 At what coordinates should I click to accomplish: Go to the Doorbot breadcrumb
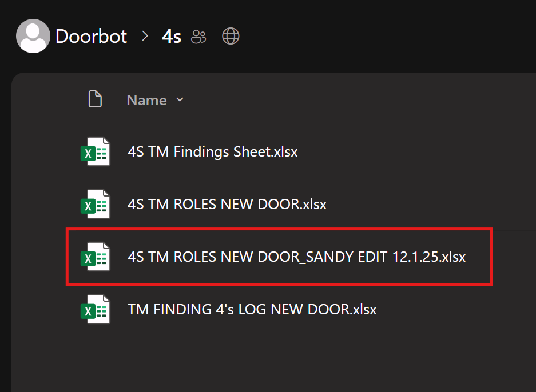[x=91, y=37]
